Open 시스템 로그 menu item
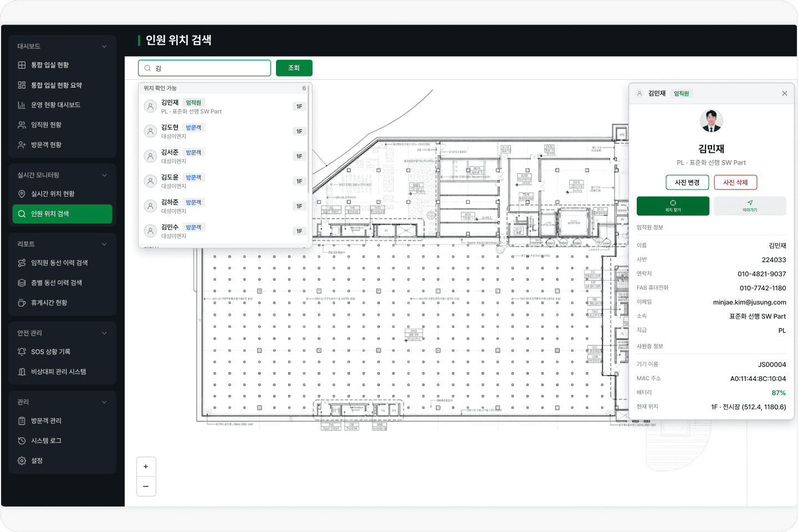This screenshot has height=532, width=798. [62, 441]
